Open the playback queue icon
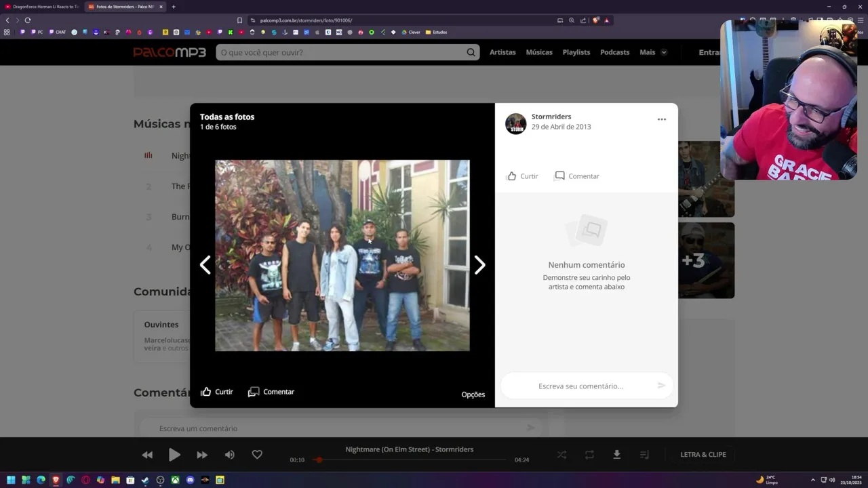 click(644, 455)
